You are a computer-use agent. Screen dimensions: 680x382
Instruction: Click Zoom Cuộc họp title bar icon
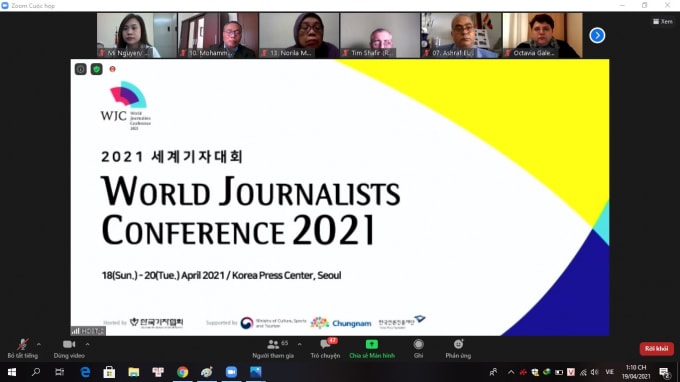click(x=5, y=6)
